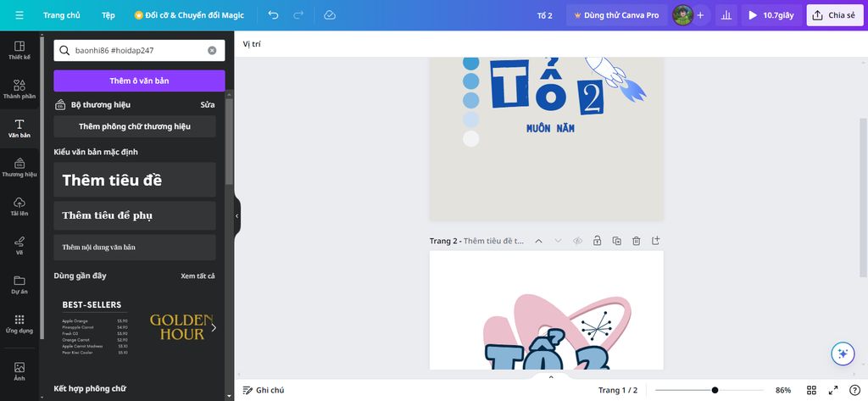Screen dimensions: 868x401
Task: Click Thêm ô văn bản button
Action: pos(139,81)
